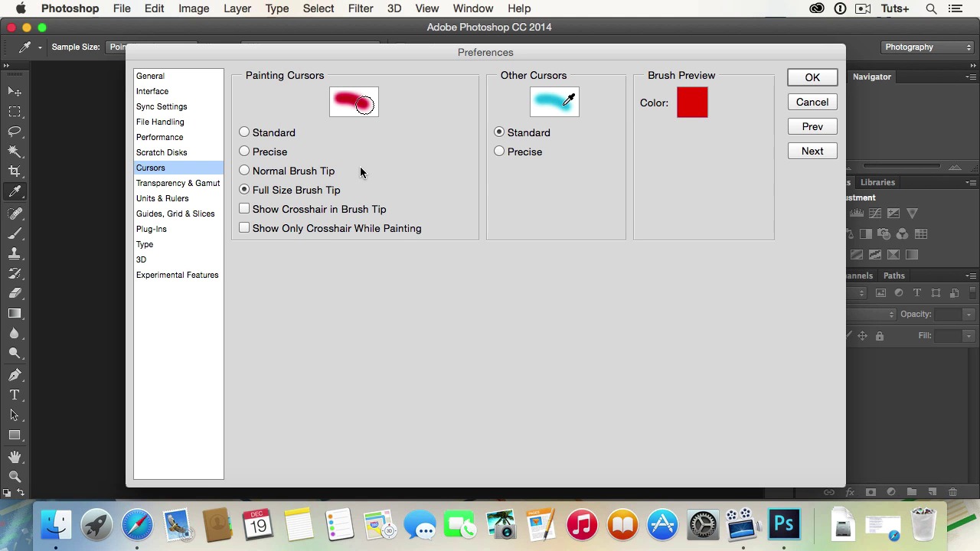The height and width of the screenshot is (551, 980).
Task: Open the Window menu
Action: coord(472,8)
